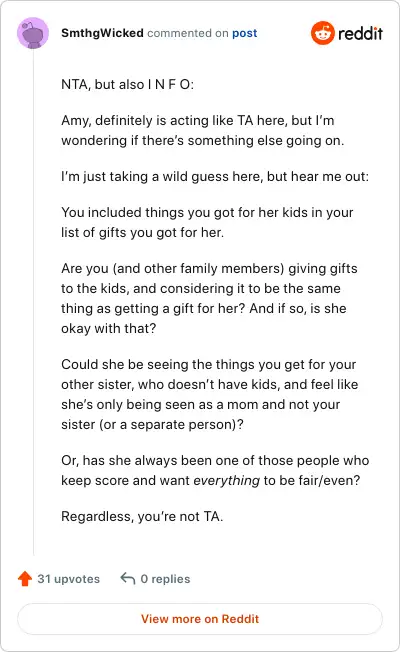Viewport: 400px width, 652px height.
Task: Click paragraph starting "Could she be seeing"
Action: click(210, 394)
